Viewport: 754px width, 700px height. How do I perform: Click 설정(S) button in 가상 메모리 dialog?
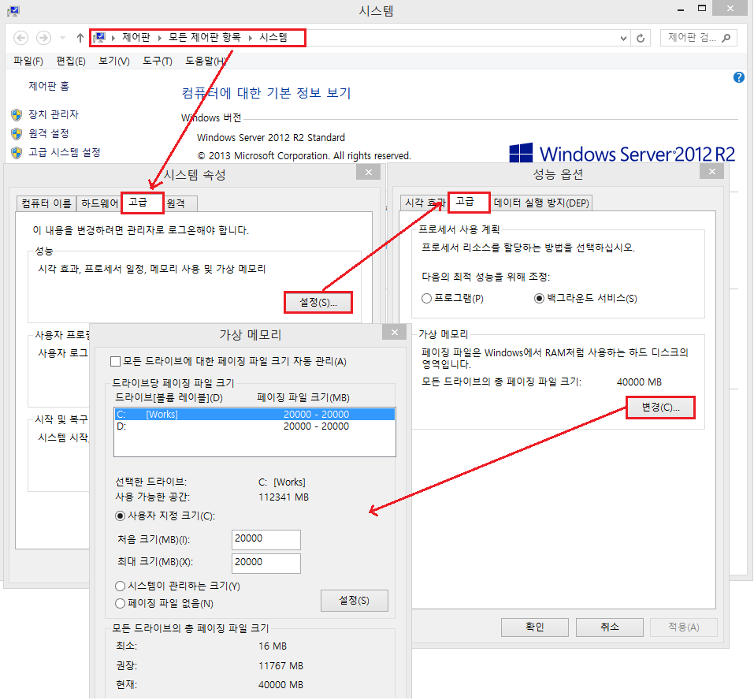[354, 601]
